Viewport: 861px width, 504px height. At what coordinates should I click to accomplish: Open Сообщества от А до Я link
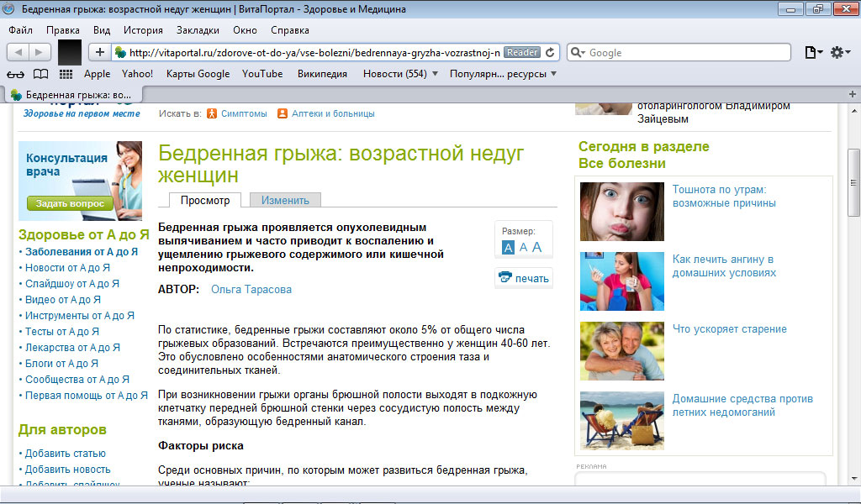click(x=77, y=379)
